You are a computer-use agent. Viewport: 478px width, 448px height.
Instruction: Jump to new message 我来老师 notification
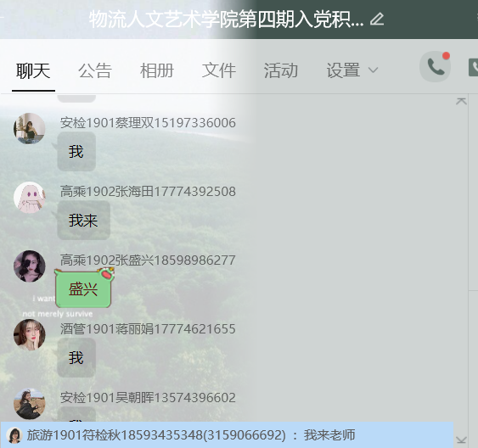[x=227, y=435]
